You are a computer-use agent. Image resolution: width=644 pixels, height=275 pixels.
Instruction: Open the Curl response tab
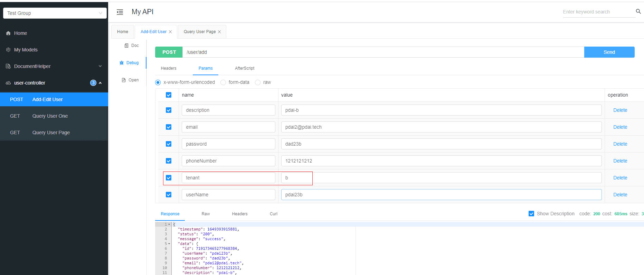[x=274, y=214]
